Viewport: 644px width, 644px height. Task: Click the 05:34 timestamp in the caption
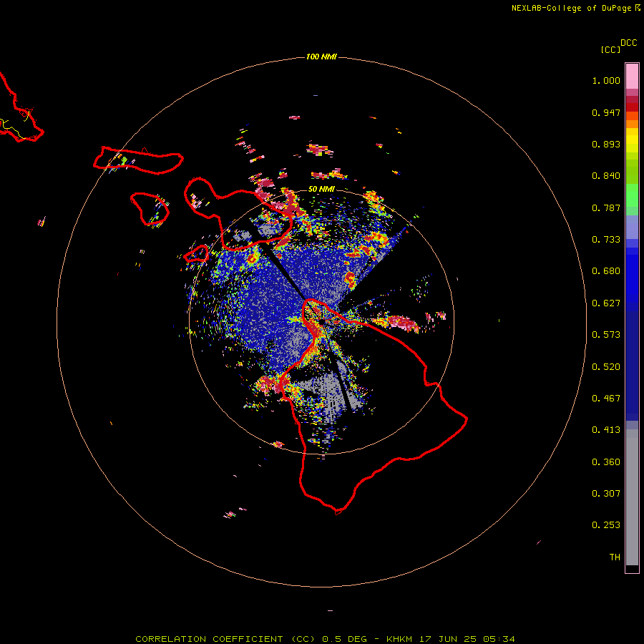(499, 639)
